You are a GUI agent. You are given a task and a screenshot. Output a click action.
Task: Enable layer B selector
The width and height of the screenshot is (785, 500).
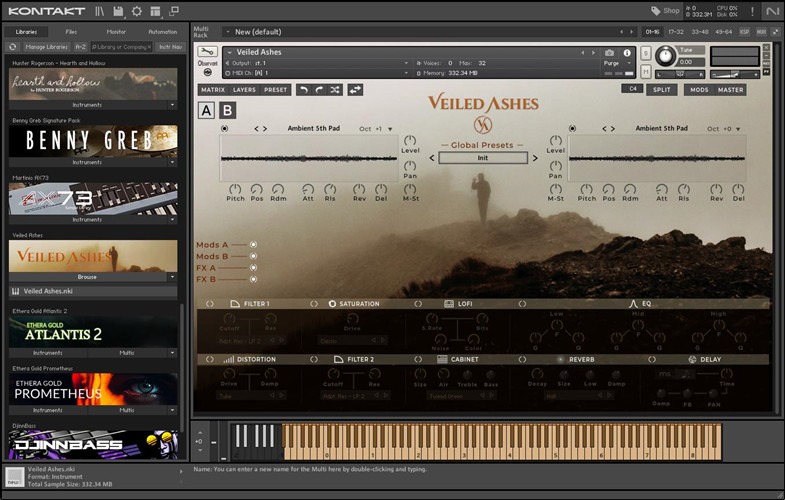coord(228,111)
